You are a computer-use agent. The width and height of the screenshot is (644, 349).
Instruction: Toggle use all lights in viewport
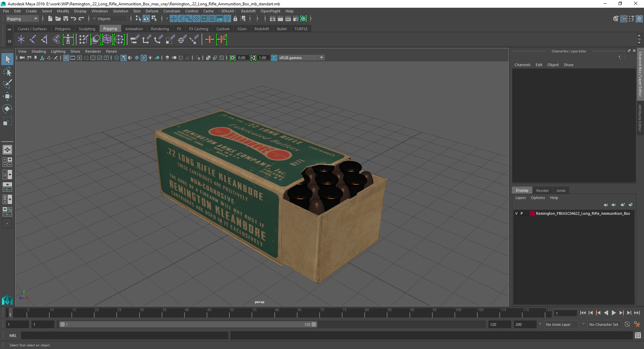coord(150,58)
